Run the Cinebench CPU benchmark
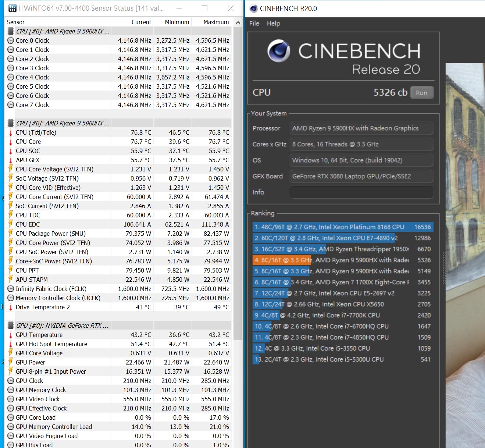Viewport: 485px width, 448px height. coord(422,93)
